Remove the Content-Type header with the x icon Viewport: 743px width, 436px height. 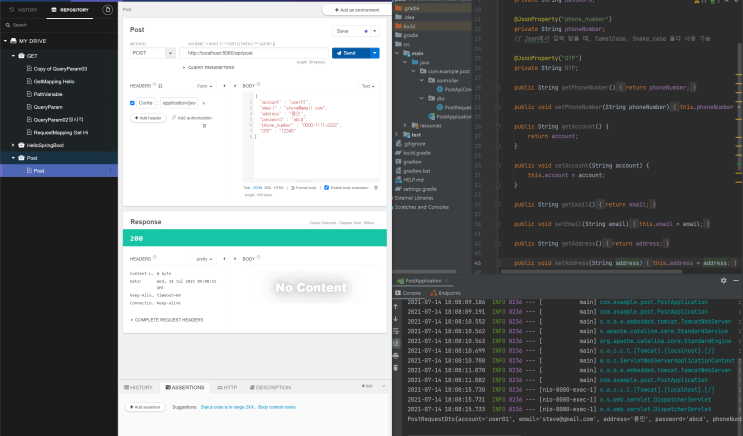click(x=204, y=103)
